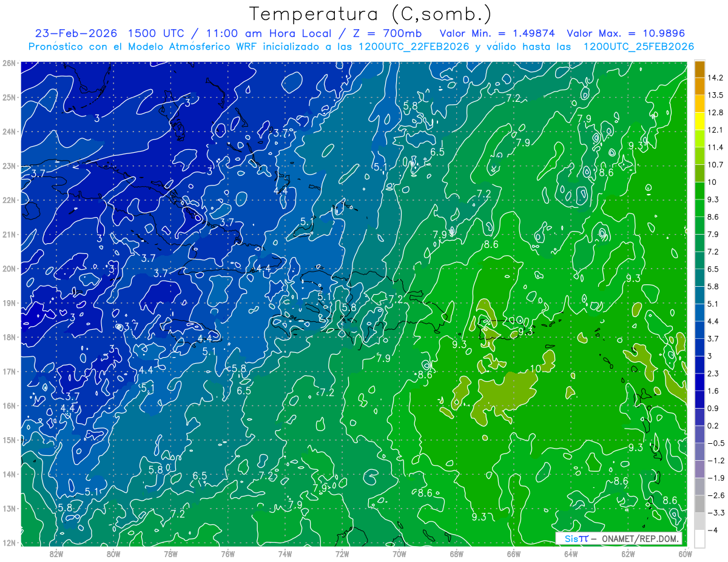The width and height of the screenshot is (728, 562).
Task: Click the "26N" latitude axis label
Action: (9, 63)
